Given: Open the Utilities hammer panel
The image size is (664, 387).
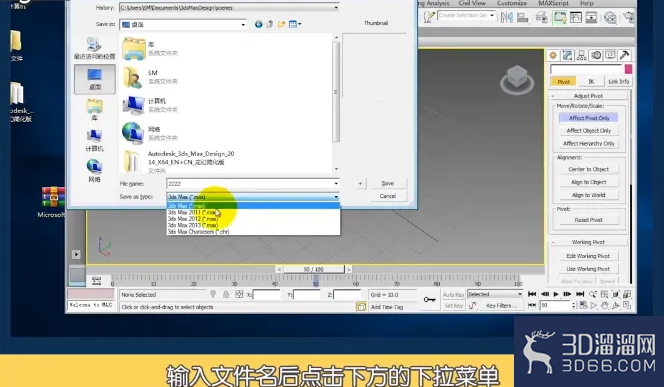Looking at the screenshot, I should tap(625, 55).
